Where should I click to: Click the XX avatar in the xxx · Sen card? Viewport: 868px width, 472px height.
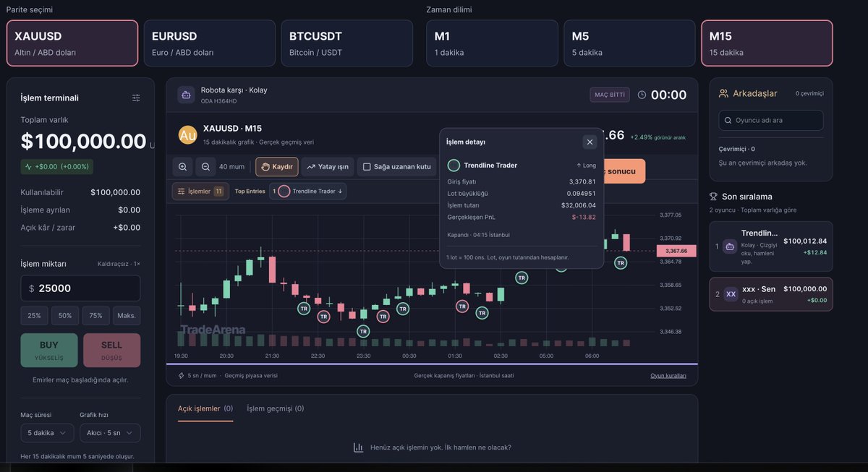(x=731, y=294)
